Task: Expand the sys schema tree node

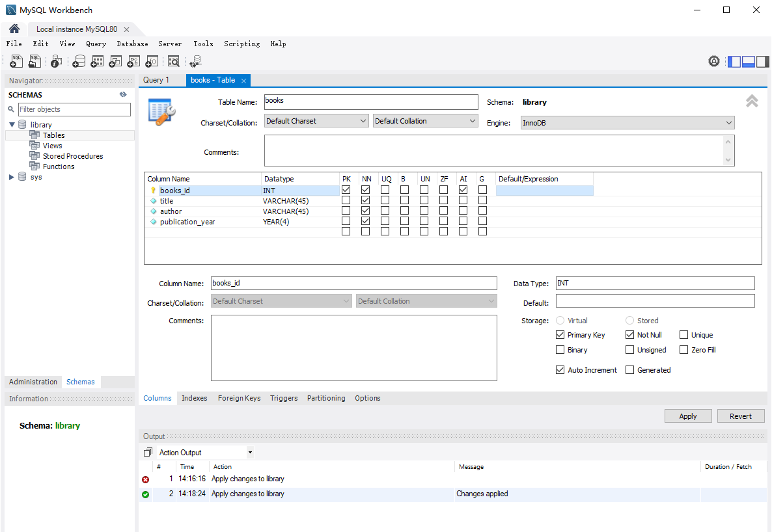Action: pos(12,177)
